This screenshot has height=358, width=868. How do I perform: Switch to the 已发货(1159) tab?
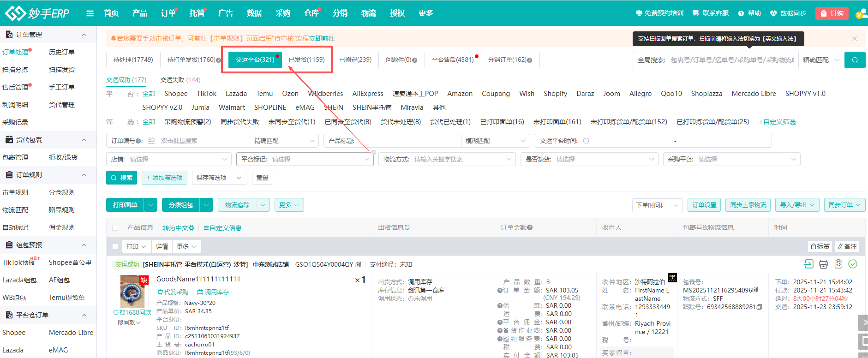307,60
